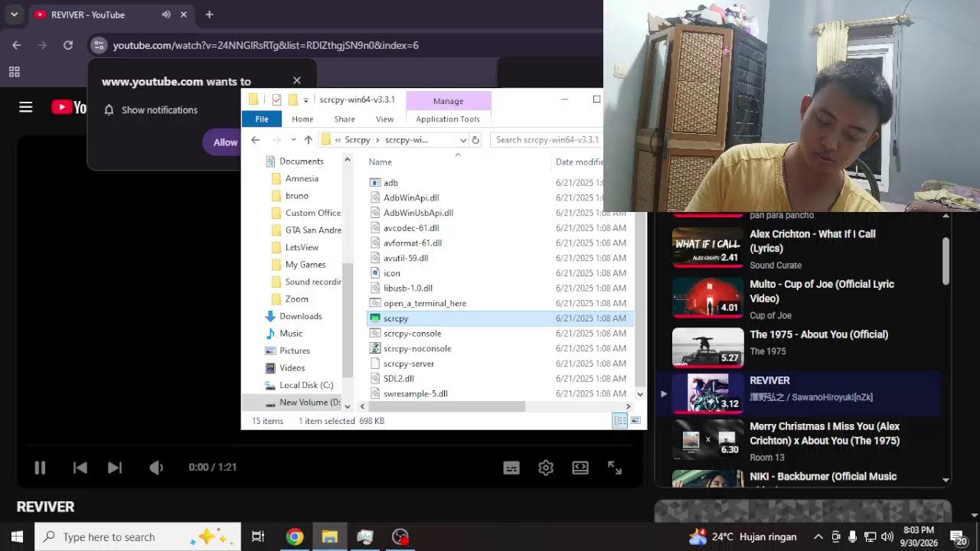
Task: Expand the Explorer address bar history dropdown
Action: pyautogui.click(x=462, y=140)
